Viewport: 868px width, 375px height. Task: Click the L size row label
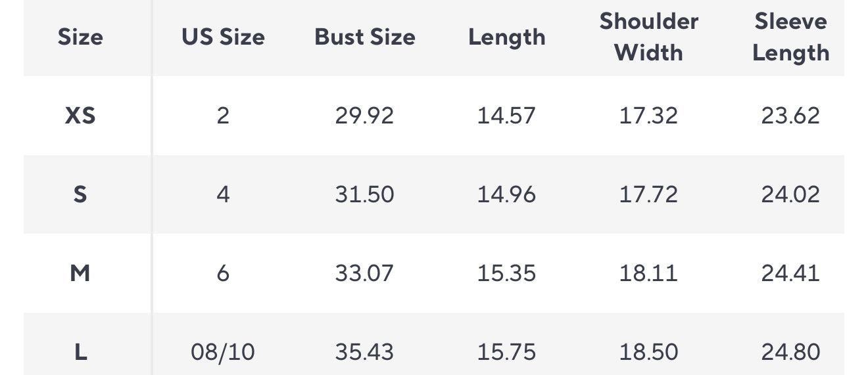[x=80, y=352]
